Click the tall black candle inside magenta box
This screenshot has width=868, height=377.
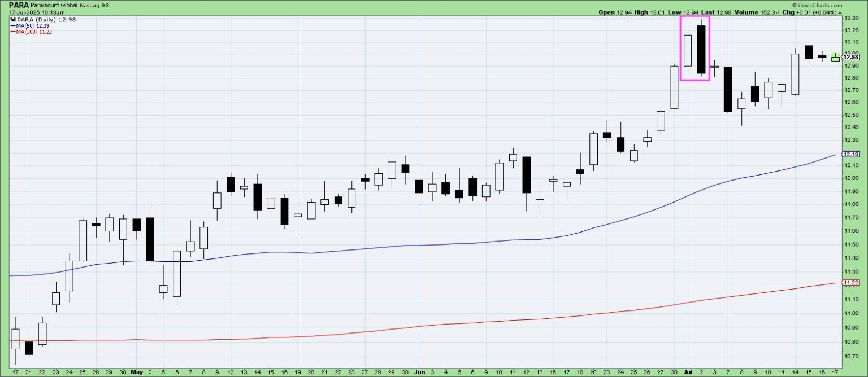pos(701,50)
